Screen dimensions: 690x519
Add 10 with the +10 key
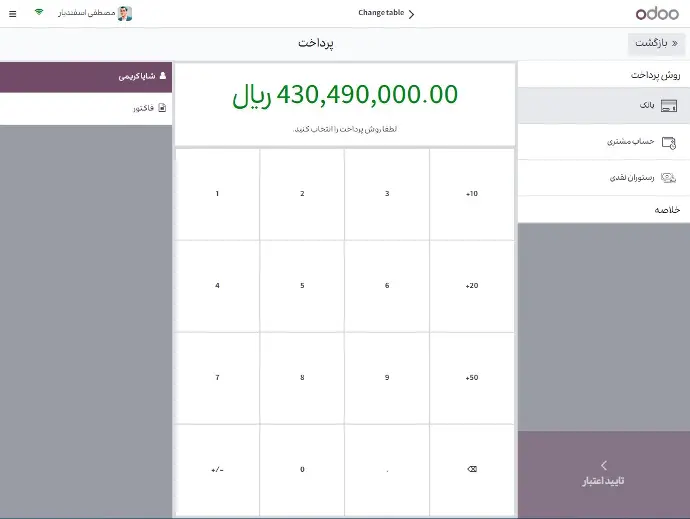pos(472,194)
